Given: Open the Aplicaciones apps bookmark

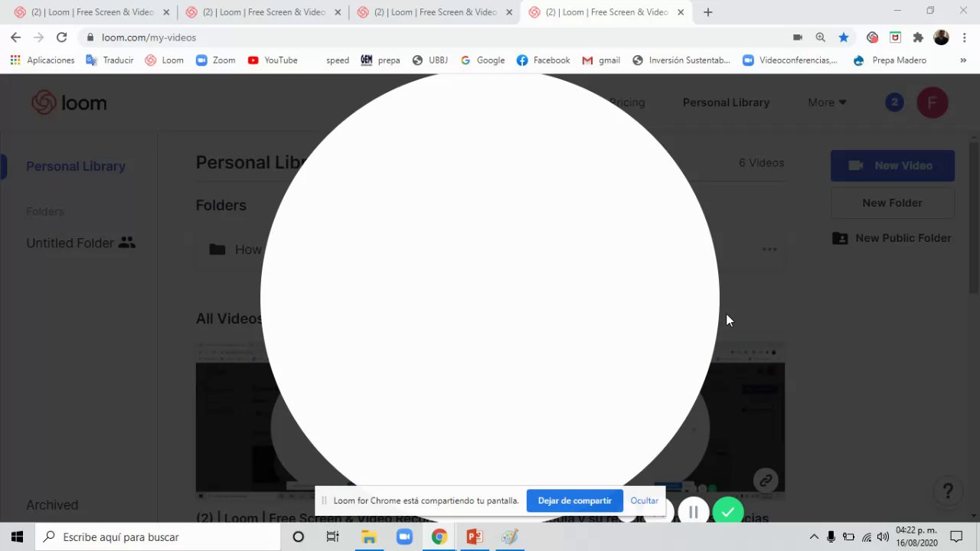Looking at the screenshot, I should [42, 60].
